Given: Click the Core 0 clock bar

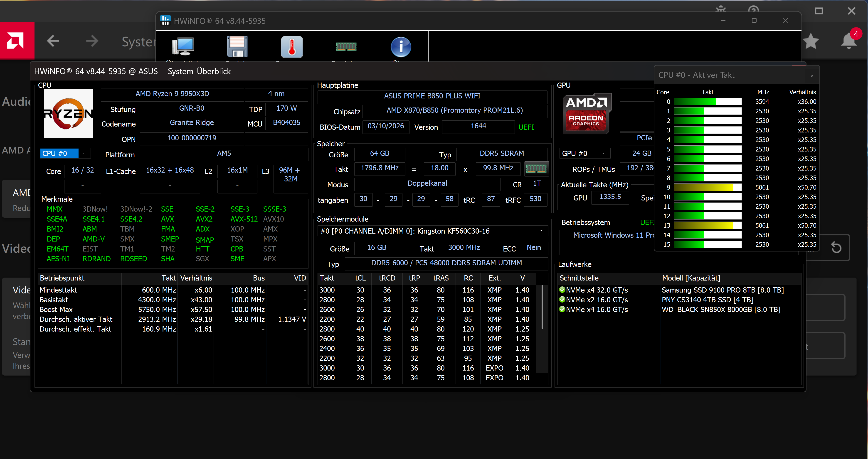Looking at the screenshot, I should (x=708, y=102).
